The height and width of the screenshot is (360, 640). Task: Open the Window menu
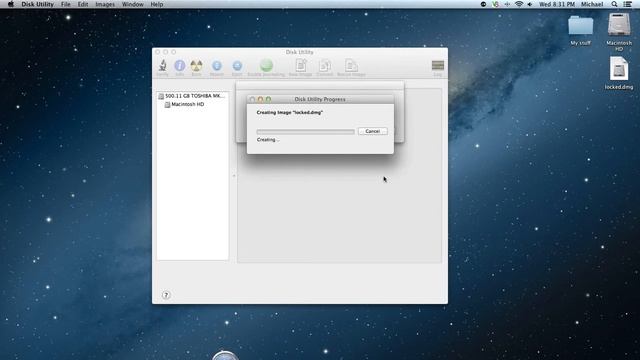pyautogui.click(x=133, y=4)
